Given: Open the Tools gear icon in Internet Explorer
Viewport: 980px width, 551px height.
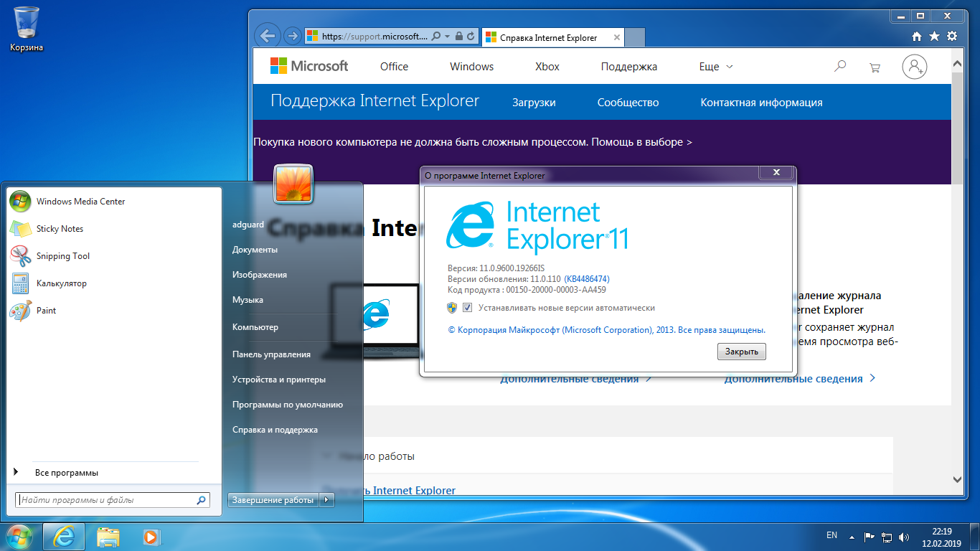Looking at the screenshot, I should [x=952, y=36].
